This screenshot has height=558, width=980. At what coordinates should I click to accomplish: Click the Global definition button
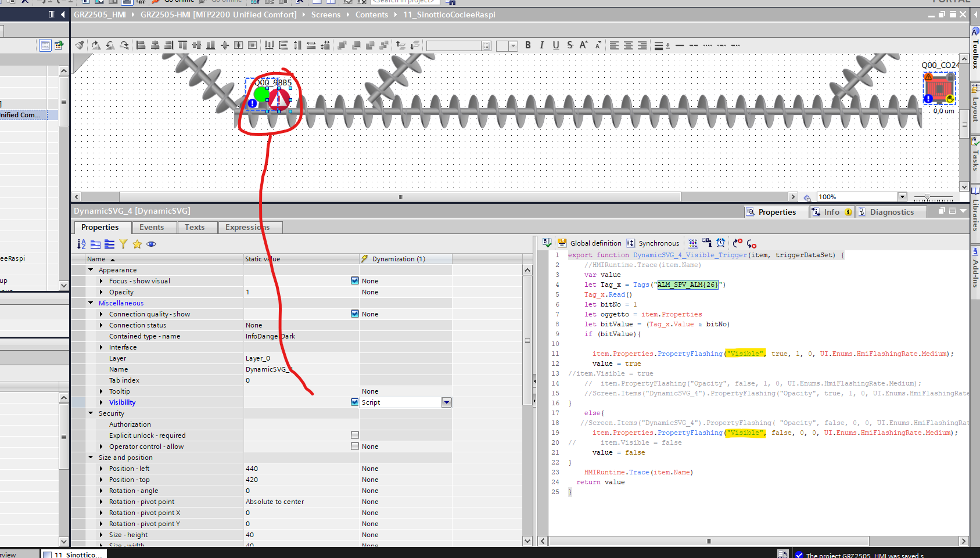590,243
